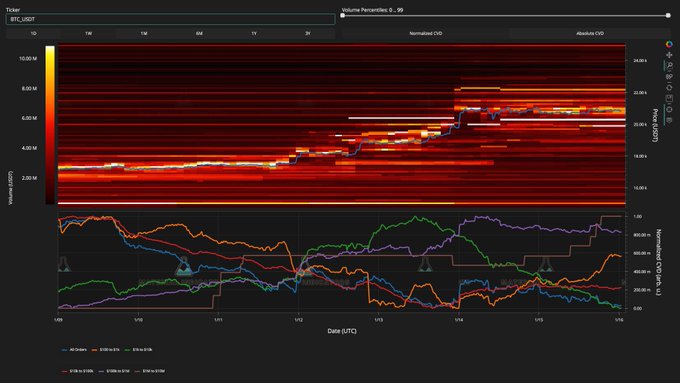Click the '6.00 M' volume scale label
This screenshot has height=383, width=680.
click(x=29, y=118)
